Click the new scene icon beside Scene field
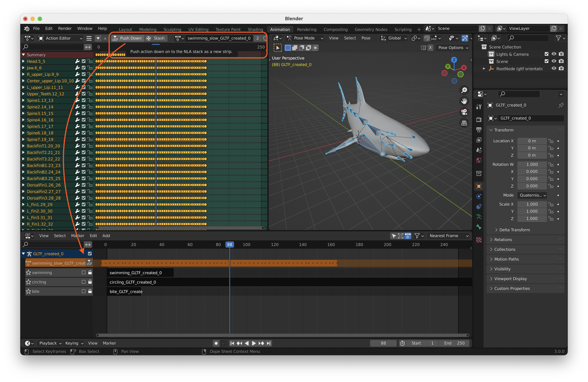The width and height of the screenshot is (588, 382). (x=482, y=28)
